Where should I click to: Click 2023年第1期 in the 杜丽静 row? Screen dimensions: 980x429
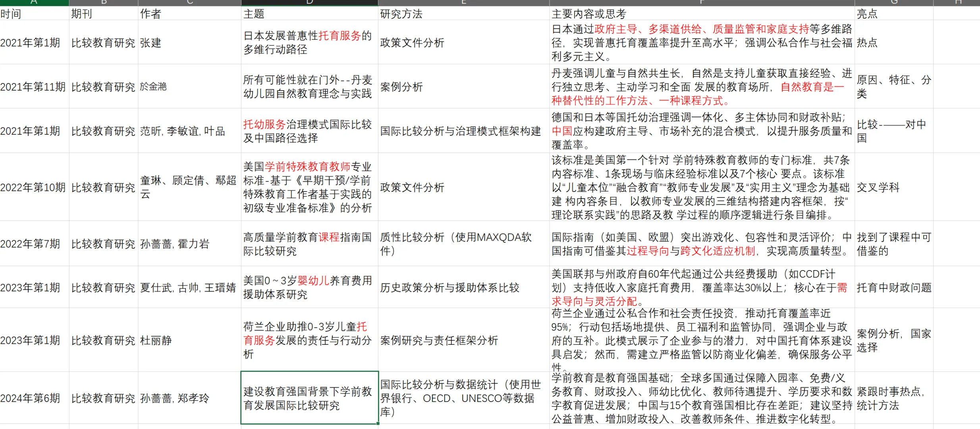point(34,340)
